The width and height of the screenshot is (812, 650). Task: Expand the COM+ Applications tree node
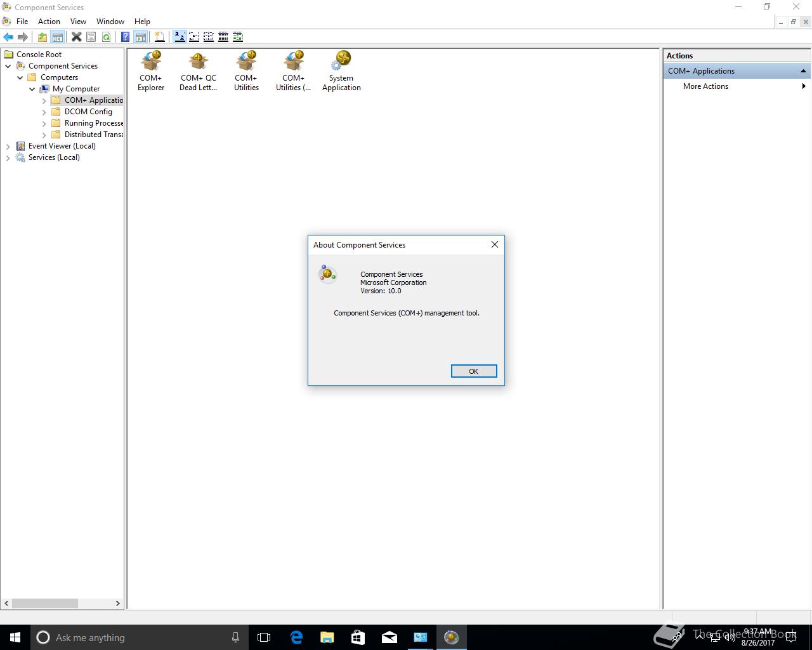44,100
